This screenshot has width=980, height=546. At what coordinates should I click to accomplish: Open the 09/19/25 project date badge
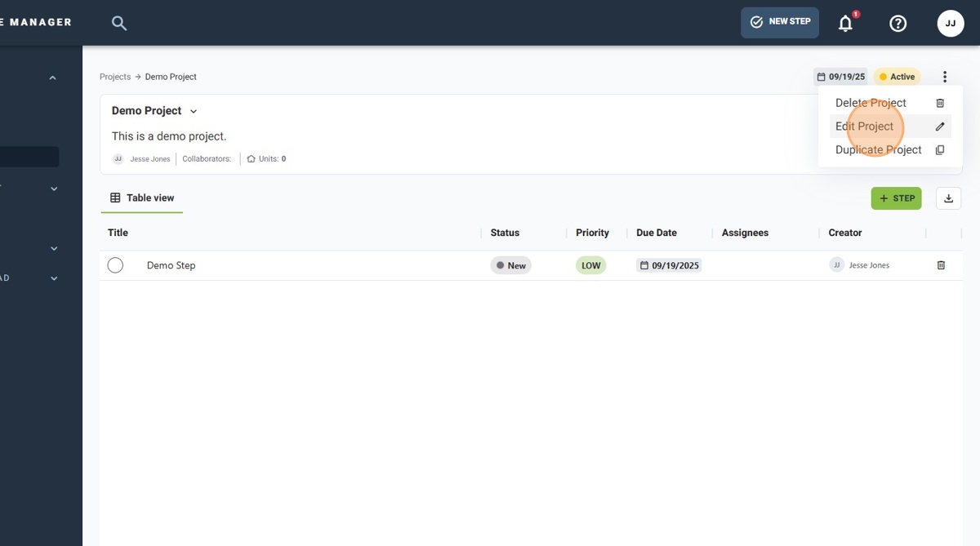click(840, 77)
